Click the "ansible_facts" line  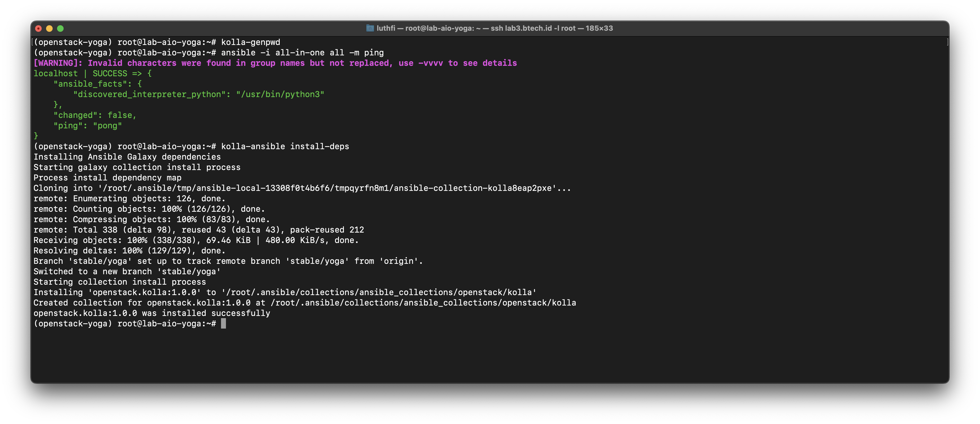click(x=97, y=84)
